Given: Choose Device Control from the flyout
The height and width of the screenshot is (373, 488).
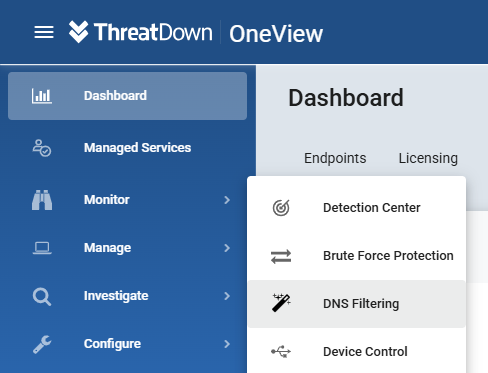Looking at the screenshot, I should 357,352.
